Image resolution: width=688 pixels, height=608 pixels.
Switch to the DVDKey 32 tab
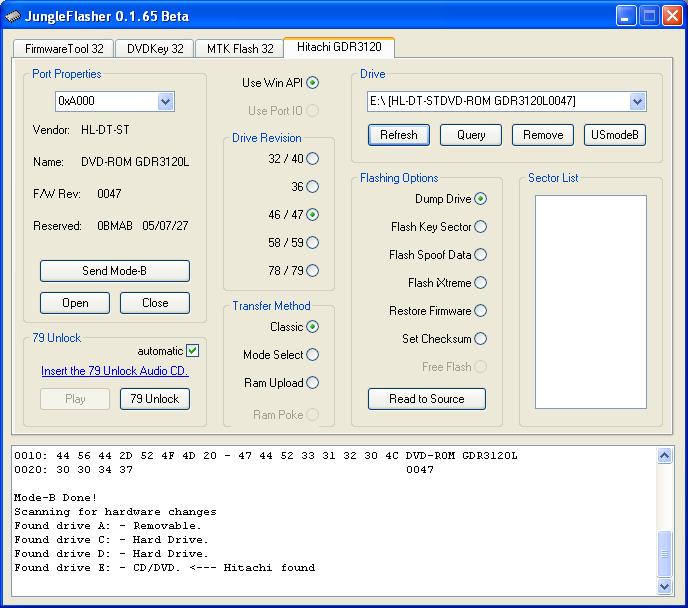point(155,49)
